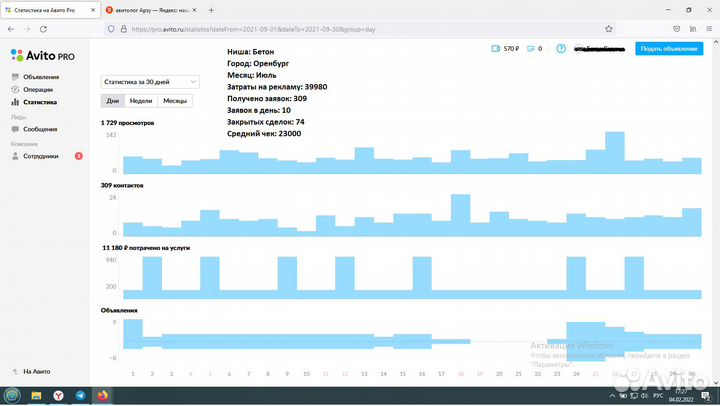Select the Дни grouping option
The width and height of the screenshot is (720, 406).
[113, 100]
